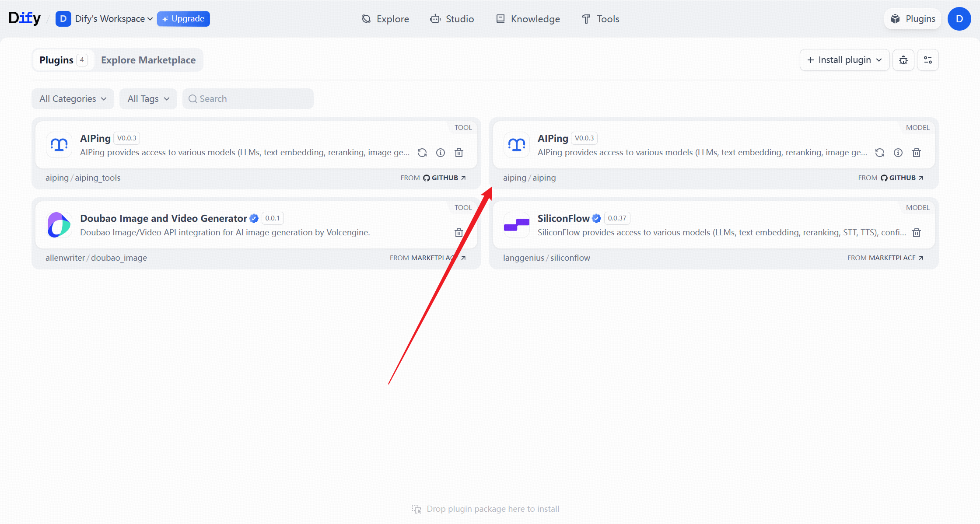Image resolution: width=980 pixels, height=524 pixels.
Task: Open the Knowledge page
Action: (x=528, y=19)
